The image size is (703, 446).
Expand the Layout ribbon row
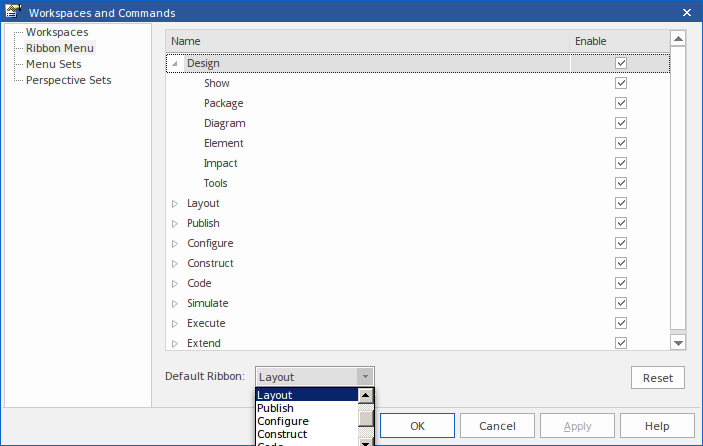click(175, 204)
